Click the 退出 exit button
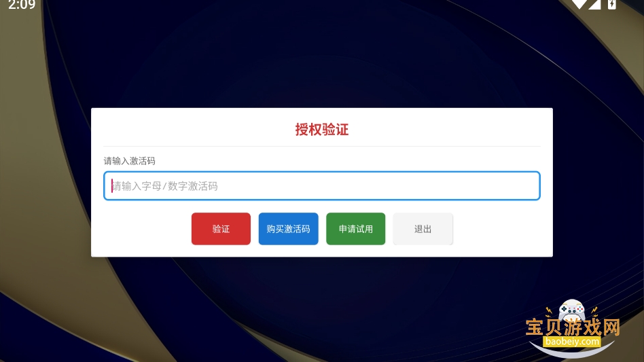The width and height of the screenshot is (644, 362). (423, 229)
